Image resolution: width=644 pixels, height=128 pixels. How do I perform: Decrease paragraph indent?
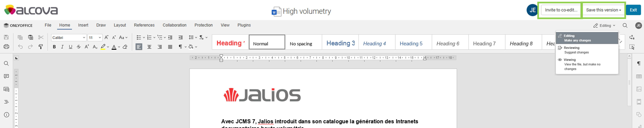[170, 37]
